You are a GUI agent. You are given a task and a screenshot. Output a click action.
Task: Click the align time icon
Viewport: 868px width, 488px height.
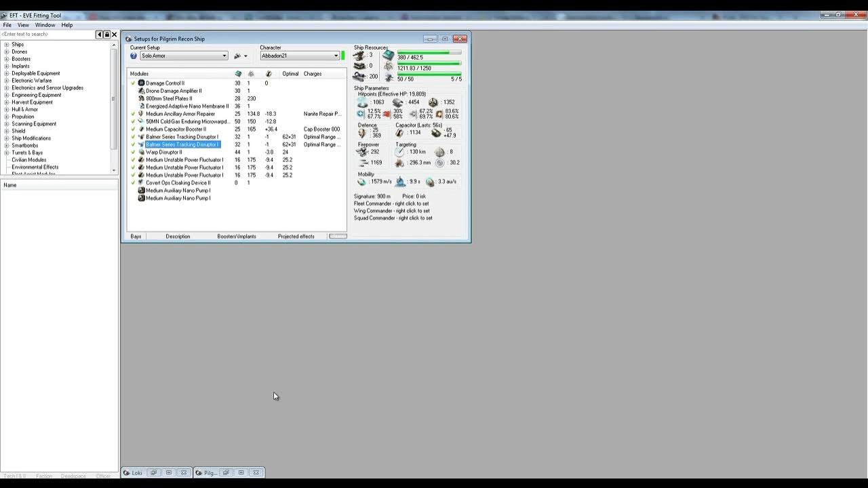(401, 182)
